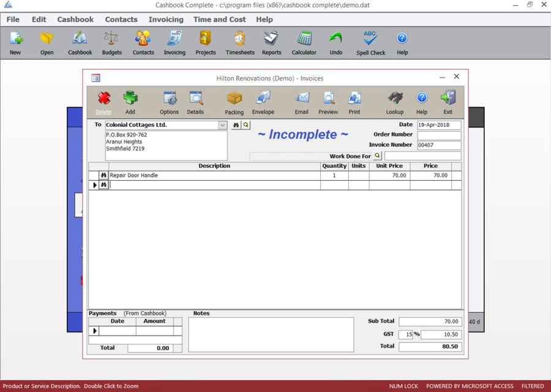
Task: Minimize the Invoices window
Action: tap(442, 77)
